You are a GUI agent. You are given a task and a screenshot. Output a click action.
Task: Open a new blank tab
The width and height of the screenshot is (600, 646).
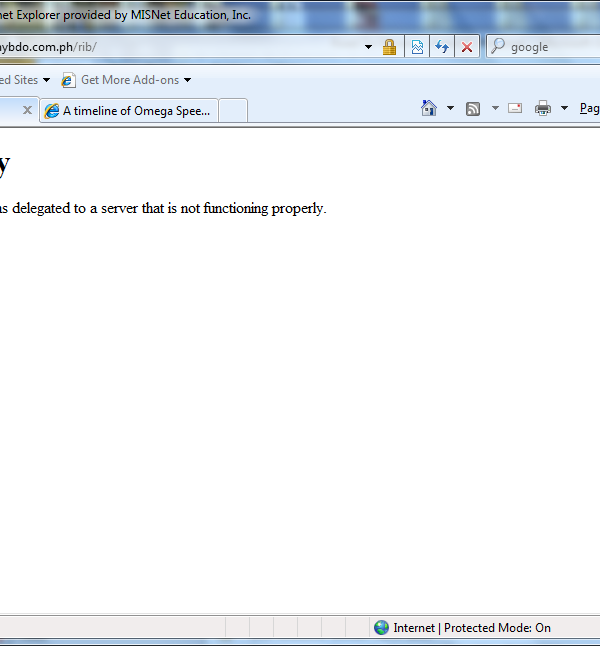pyautogui.click(x=233, y=110)
